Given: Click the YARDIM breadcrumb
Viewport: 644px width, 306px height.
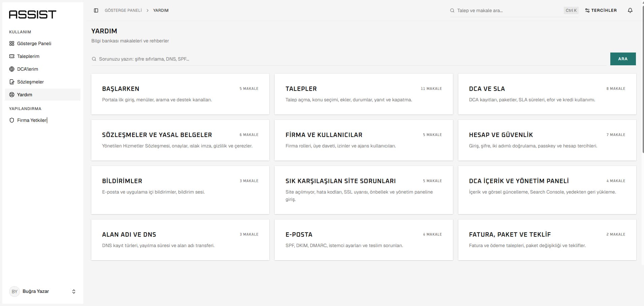Looking at the screenshot, I should pyautogui.click(x=161, y=10).
